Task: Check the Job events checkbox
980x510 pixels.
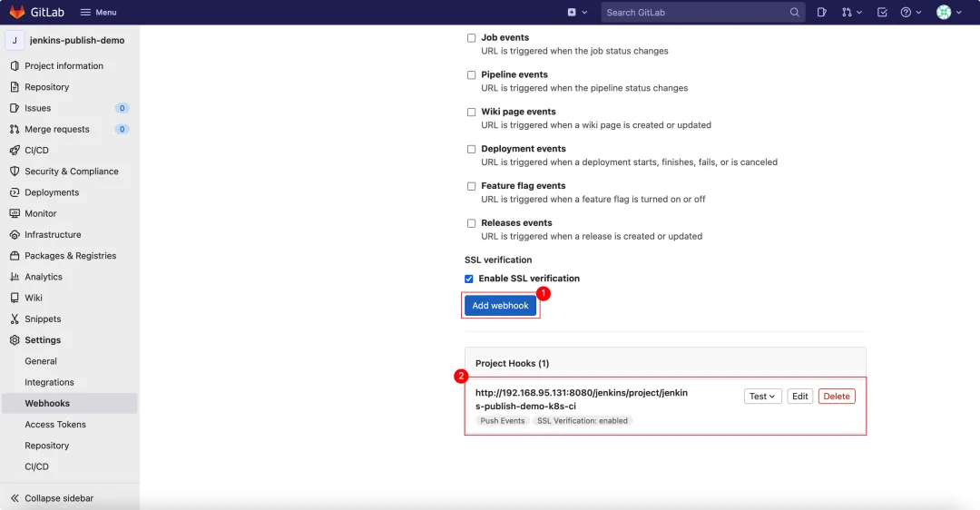Action: pos(471,38)
